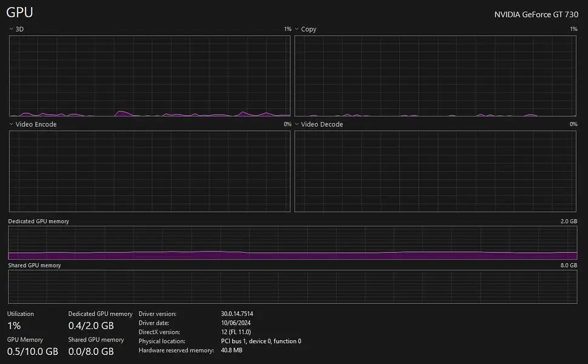Click the driver date 10/06/2024
The image size is (588, 364).
coord(236,323)
